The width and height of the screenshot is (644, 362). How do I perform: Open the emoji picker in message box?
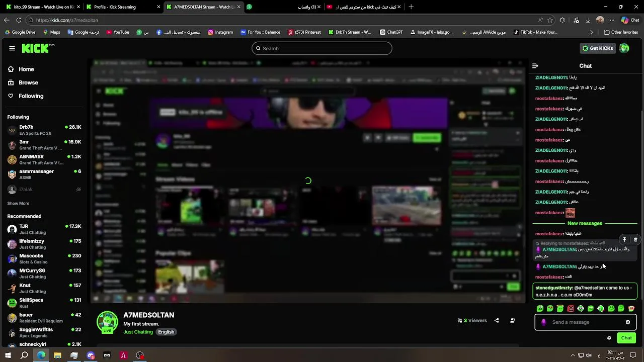[x=628, y=322]
